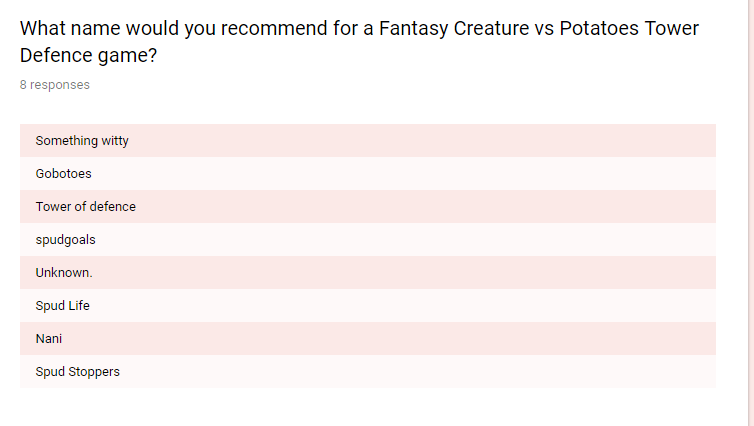Select the 'Nani' response row

pyautogui.click(x=368, y=338)
